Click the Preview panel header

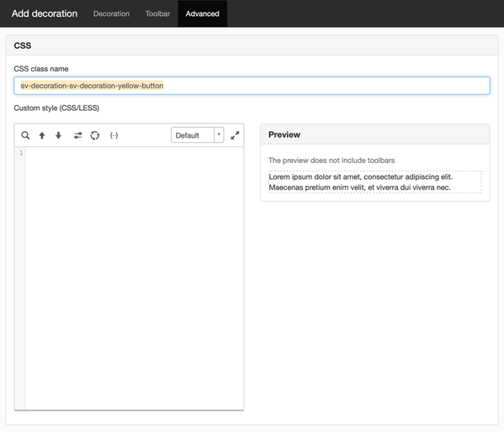pos(374,134)
